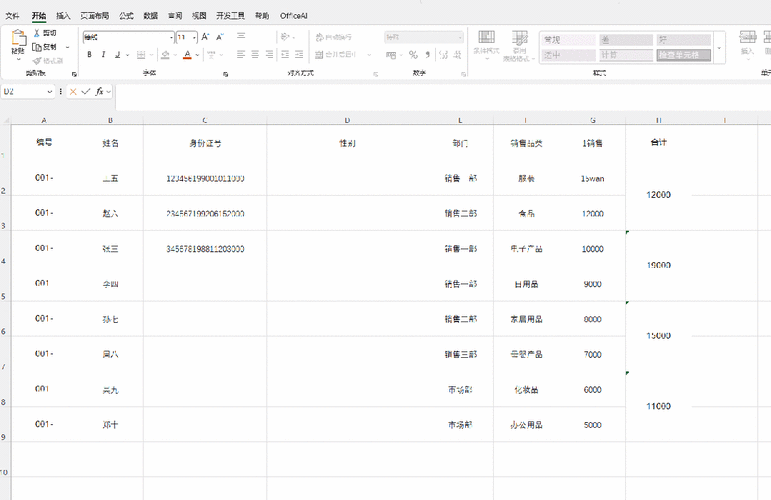Apply the 常规 cell style
771x500 pixels.
click(x=567, y=39)
